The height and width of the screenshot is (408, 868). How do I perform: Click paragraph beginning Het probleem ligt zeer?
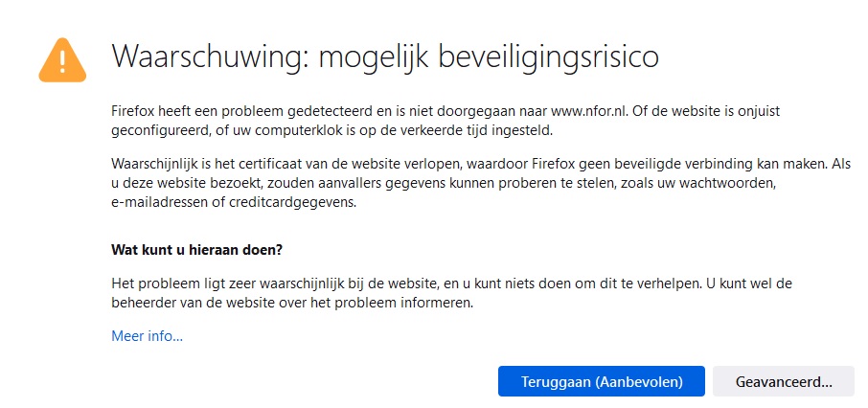[x=451, y=293]
